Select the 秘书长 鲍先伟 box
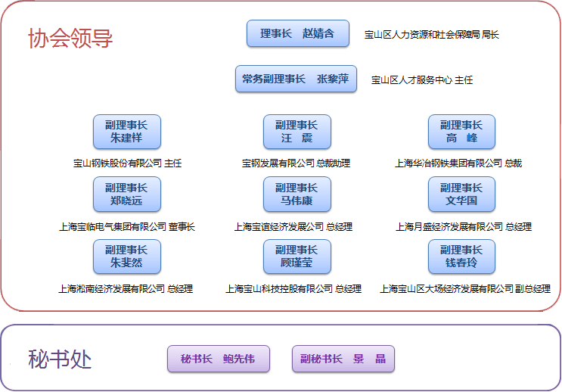Viewport: 562px width, 392px height. [x=219, y=359]
